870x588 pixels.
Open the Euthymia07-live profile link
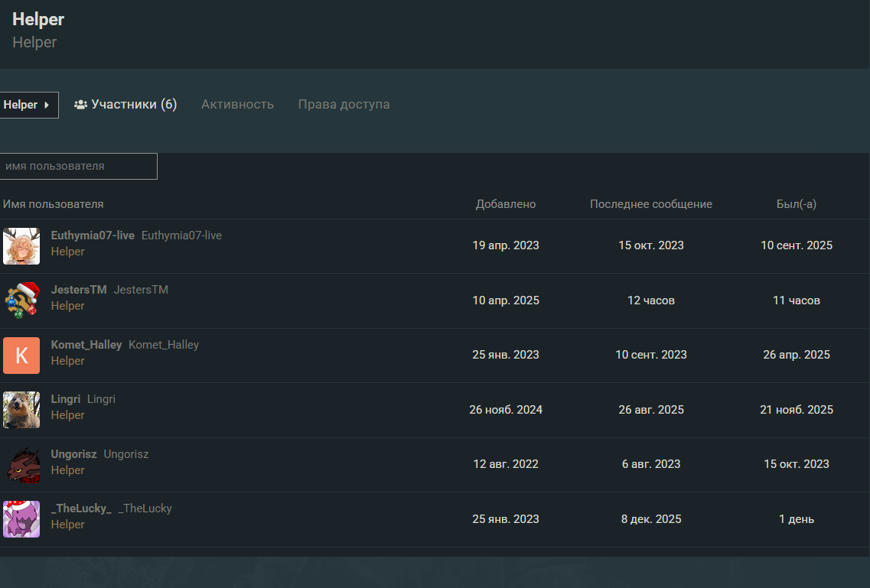coord(93,236)
